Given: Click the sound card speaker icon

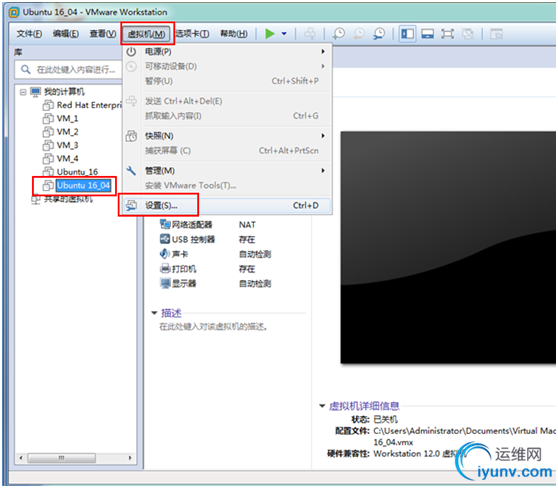Looking at the screenshot, I should [164, 253].
